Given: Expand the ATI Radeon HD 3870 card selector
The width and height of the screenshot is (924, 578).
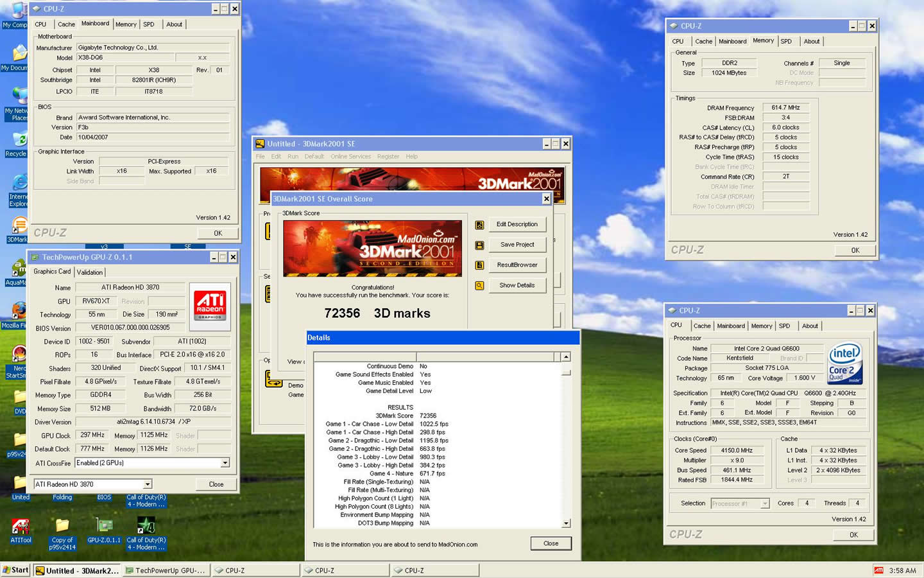Looking at the screenshot, I should click(148, 484).
